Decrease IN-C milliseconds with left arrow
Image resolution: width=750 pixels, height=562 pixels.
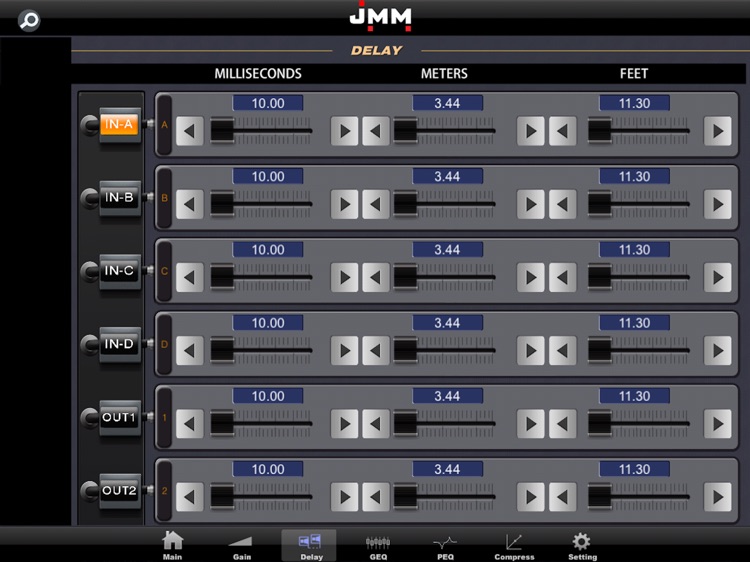click(x=190, y=277)
